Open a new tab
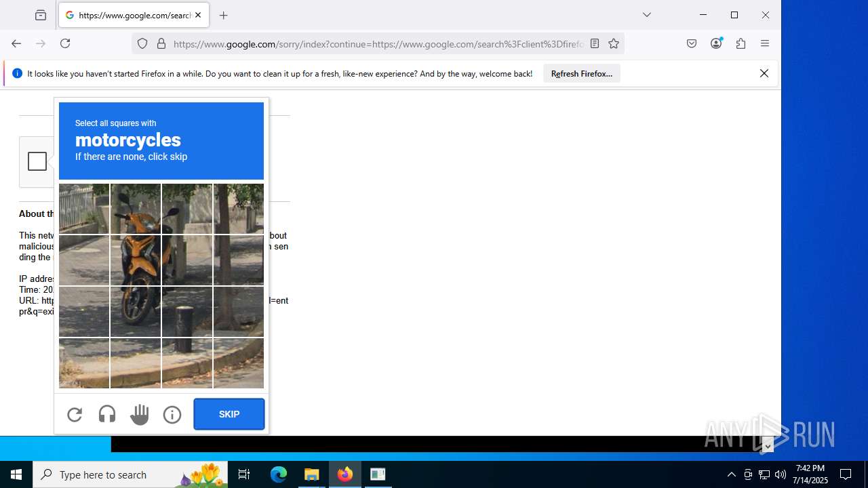Image resolution: width=868 pixels, height=488 pixels. click(x=224, y=15)
